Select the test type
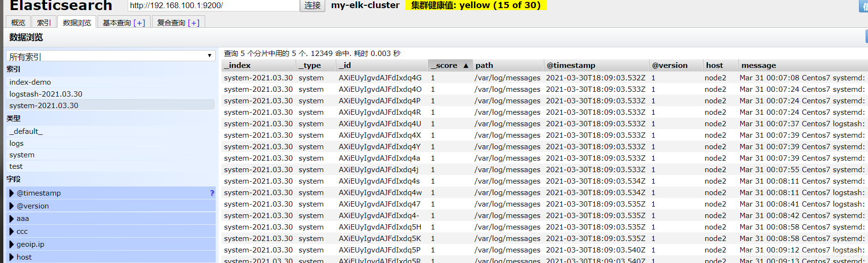This screenshot has width=868, height=263. pos(110,166)
